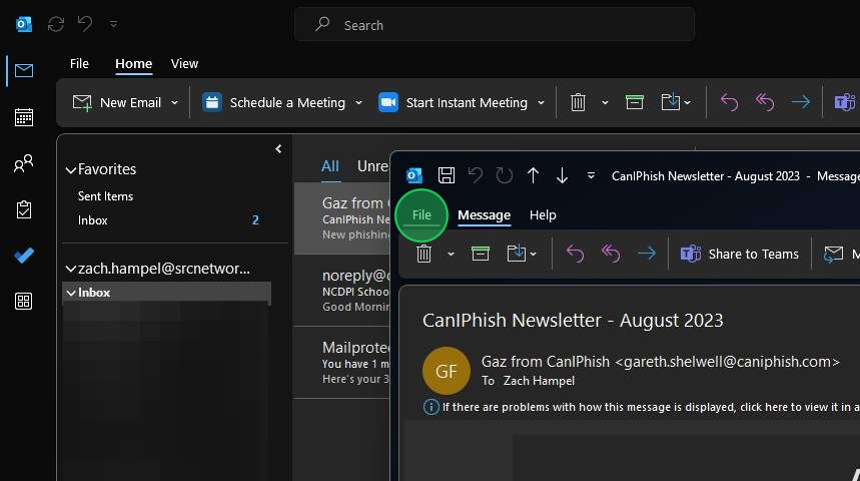
Task: Select the Unread messages filter tab
Action: coord(373,166)
